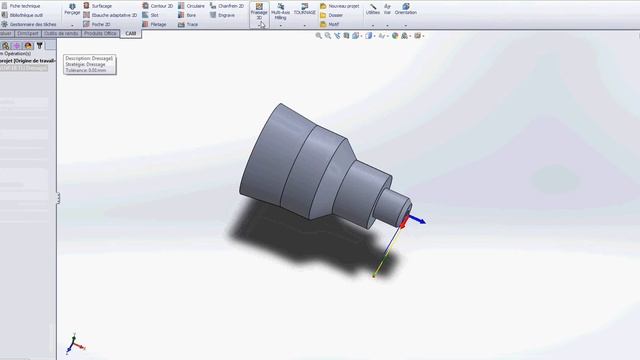Open the Bibliothèque outil library
640x360 pixels.
tap(22, 15)
